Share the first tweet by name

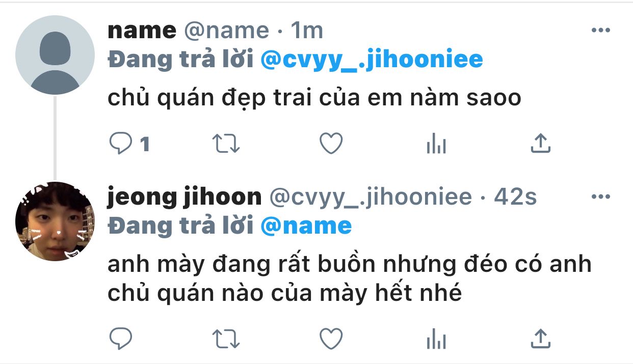540,145
